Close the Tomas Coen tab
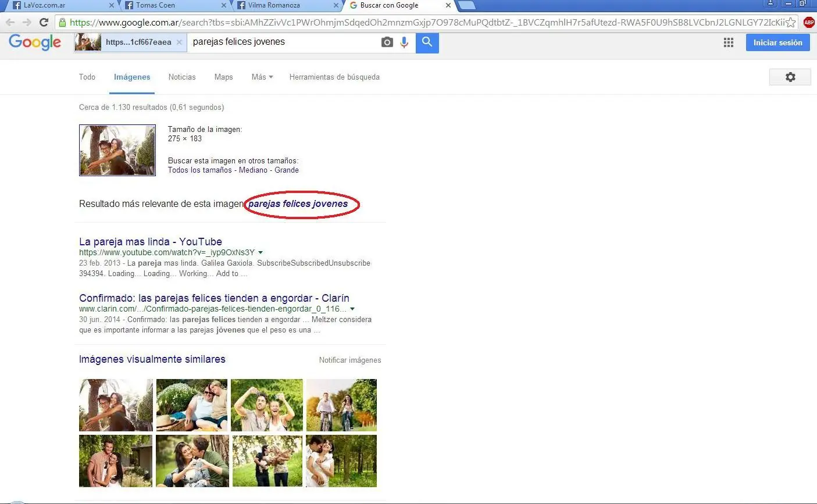 [x=224, y=5]
